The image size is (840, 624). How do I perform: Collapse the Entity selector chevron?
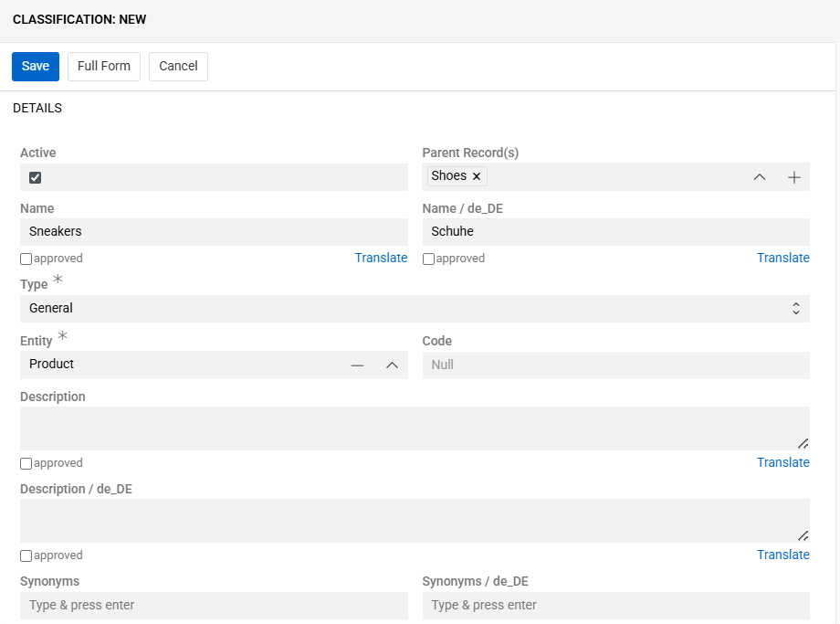[x=392, y=365]
